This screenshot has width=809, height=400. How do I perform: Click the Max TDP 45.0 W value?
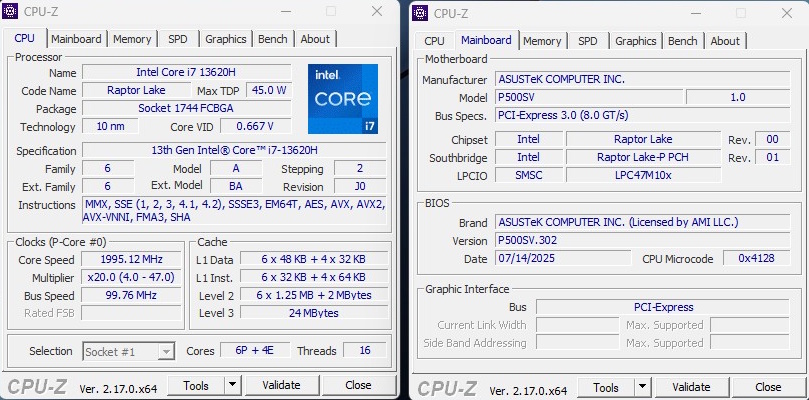coord(269,90)
